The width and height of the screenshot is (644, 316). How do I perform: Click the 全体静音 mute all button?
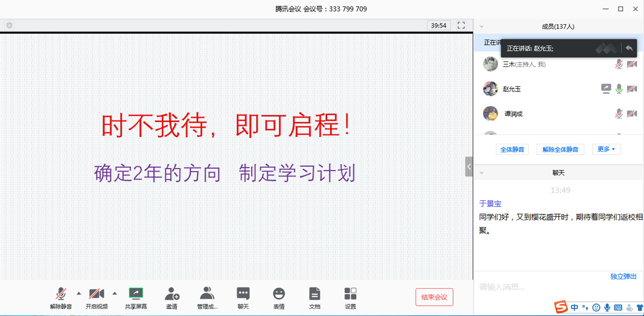click(x=512, y=149)
